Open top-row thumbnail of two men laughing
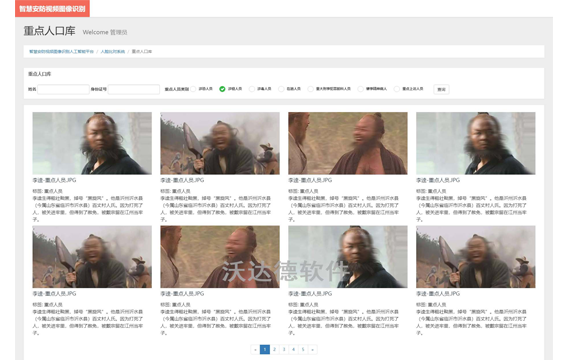 click(x=348, y=143)
